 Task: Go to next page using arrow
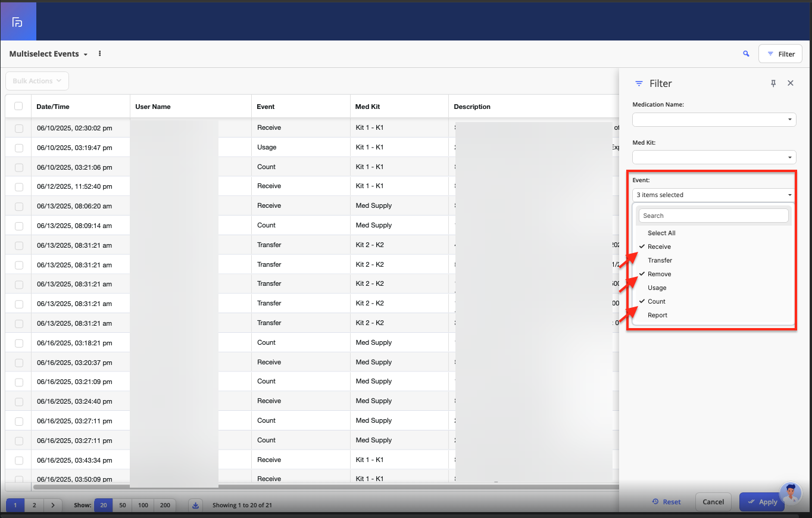pos(53,505)
